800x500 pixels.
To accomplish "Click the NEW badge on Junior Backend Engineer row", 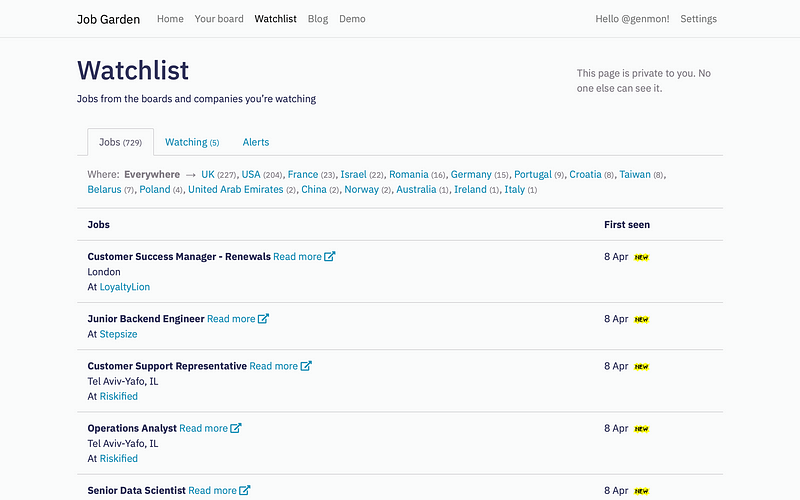I will click(x=641, y=319).
